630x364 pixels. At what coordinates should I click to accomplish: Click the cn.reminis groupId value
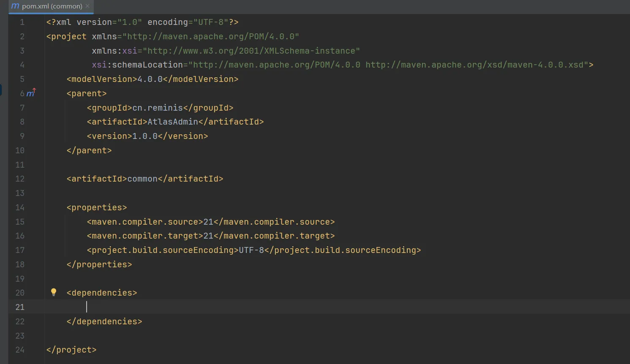pyautogui.click(x=158, y=108)
